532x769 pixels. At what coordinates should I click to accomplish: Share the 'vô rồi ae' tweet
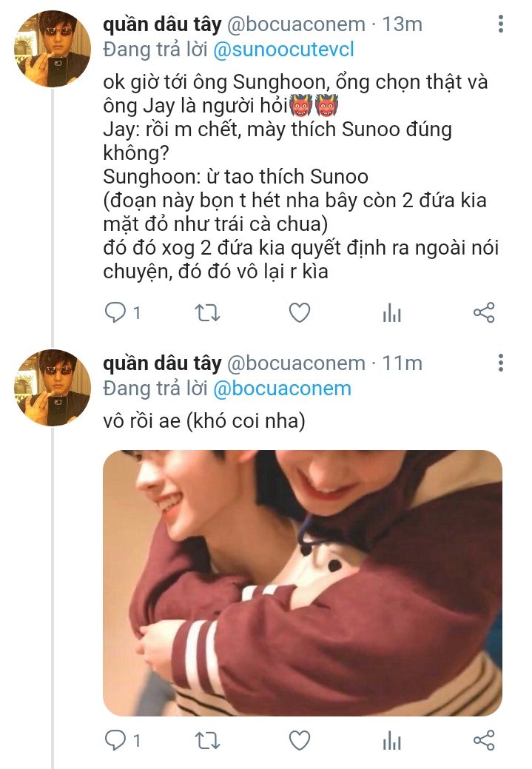483,739
